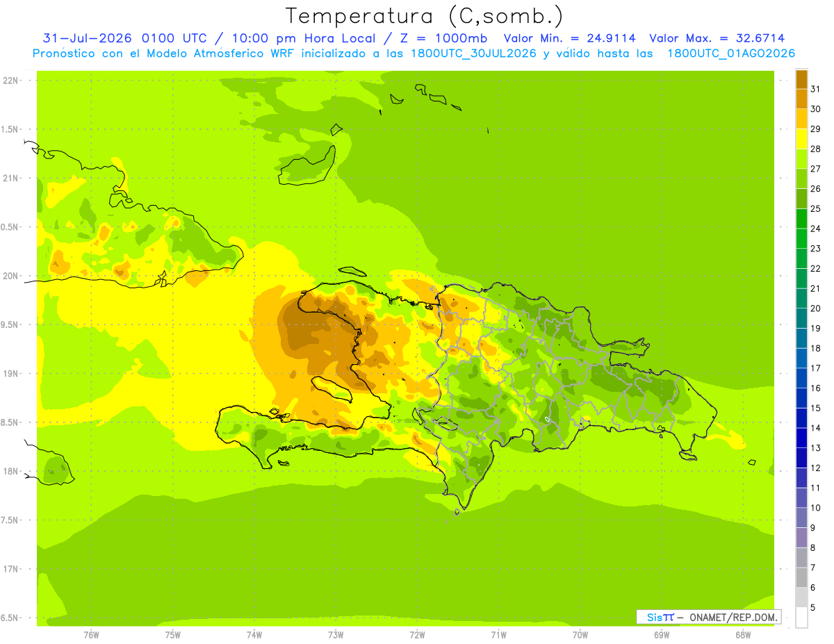Click the 1.5N latitude label
Viewport: 834px width, 644px height.
(10, 129)
